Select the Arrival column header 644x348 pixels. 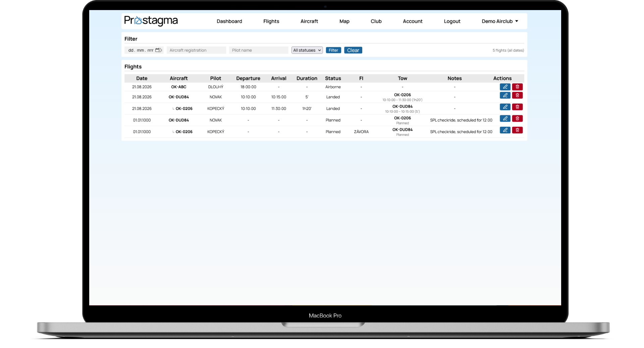pos(278,78)
